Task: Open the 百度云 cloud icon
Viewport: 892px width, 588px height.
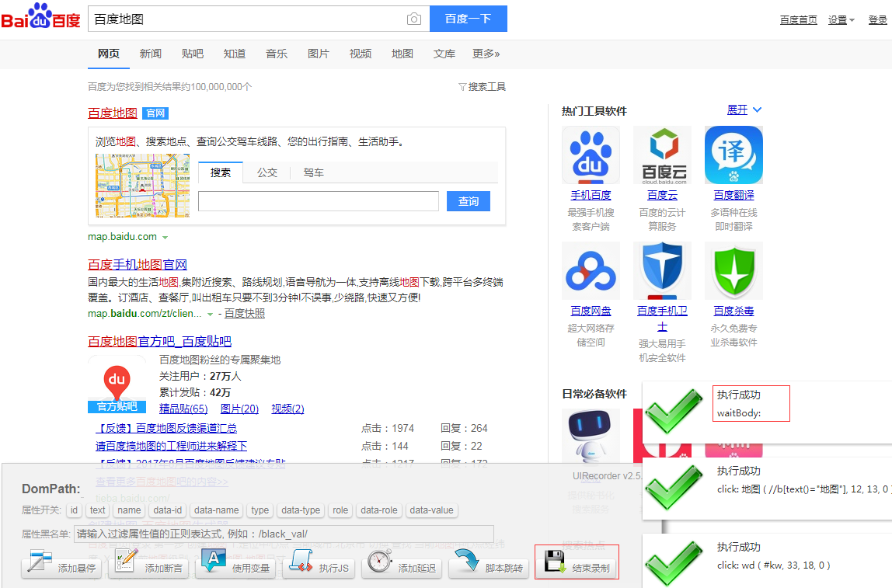Action: click(x=662, y=155)
